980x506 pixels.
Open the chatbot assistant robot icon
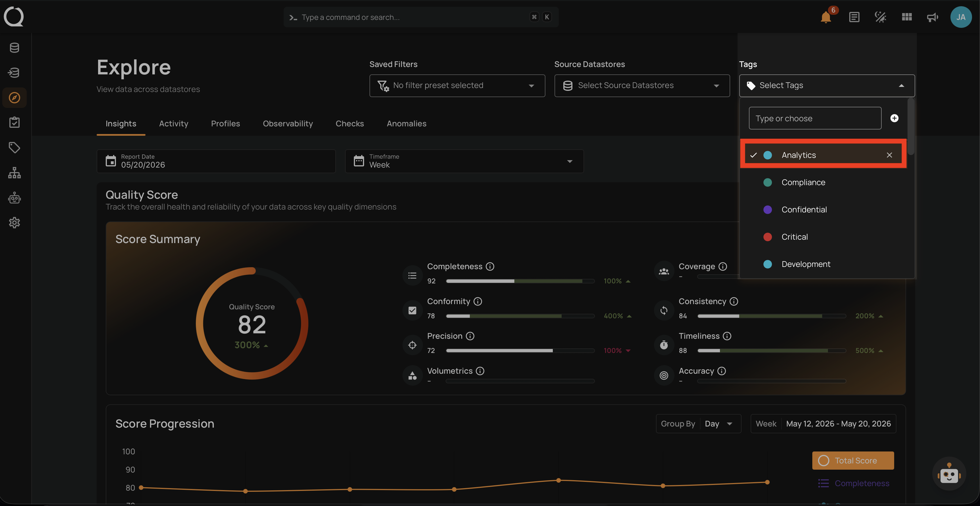949,474
